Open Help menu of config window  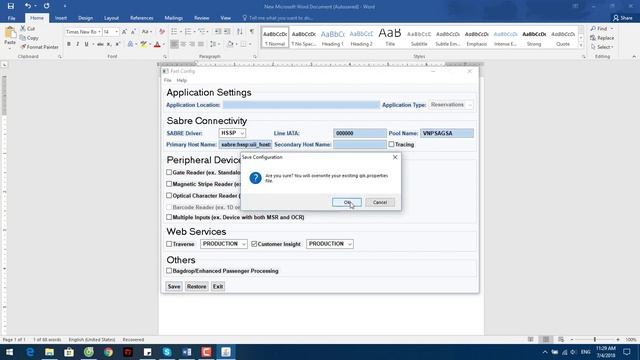(182, 80)
